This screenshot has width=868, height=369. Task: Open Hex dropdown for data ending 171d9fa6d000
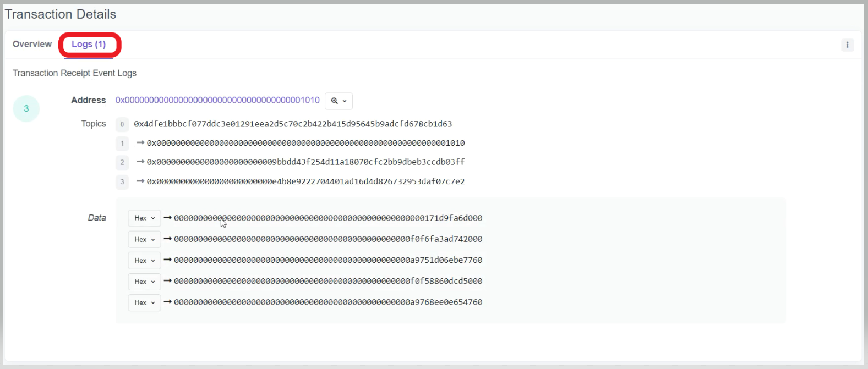click(x=144, y=218)
